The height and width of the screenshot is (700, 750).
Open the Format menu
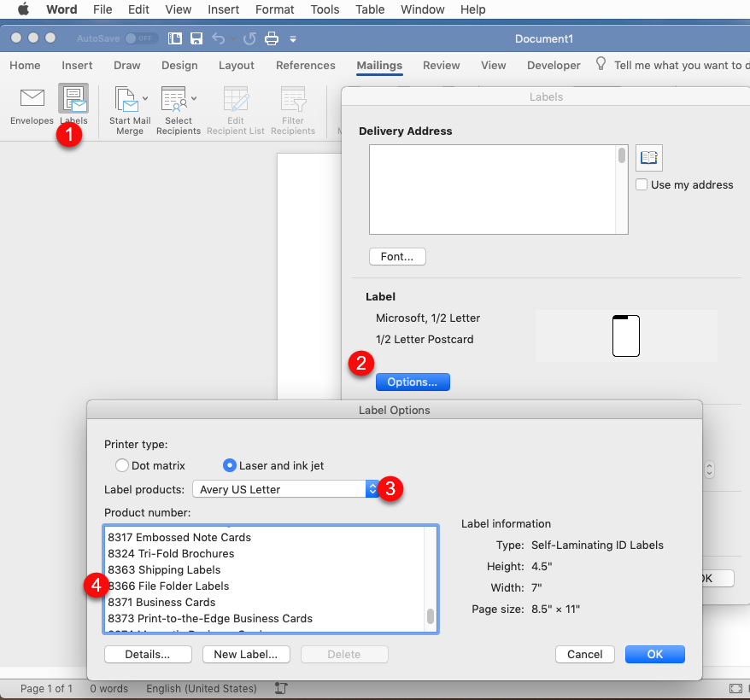tap(274, 9)
